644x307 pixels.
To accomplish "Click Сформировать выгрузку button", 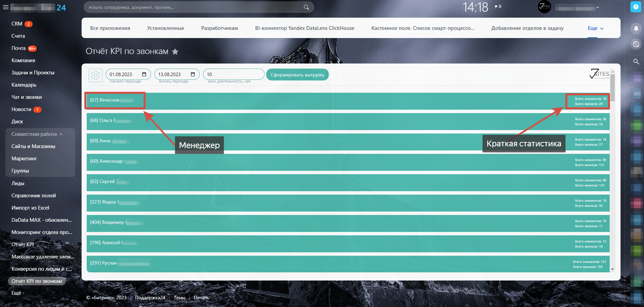I will coord(298,75).
